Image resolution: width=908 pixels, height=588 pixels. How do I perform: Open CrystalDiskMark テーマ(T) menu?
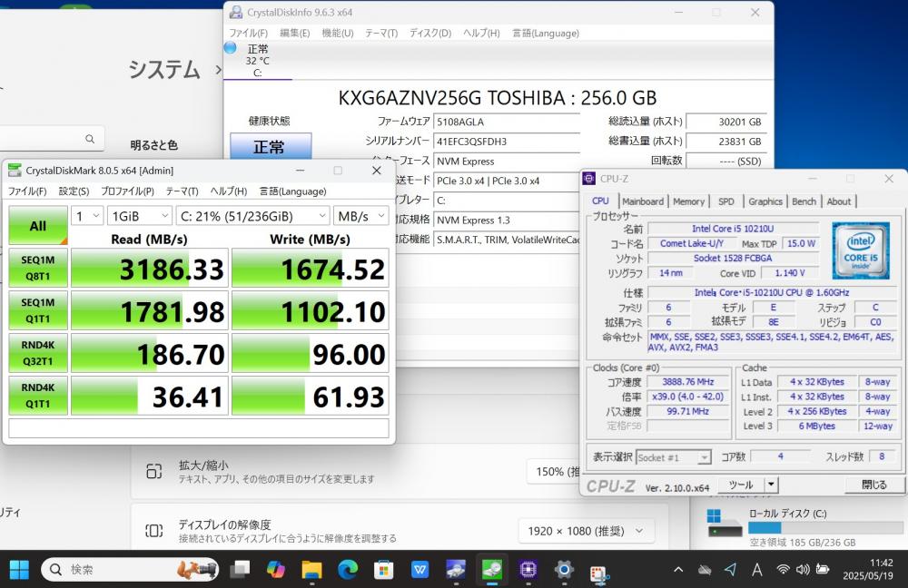pyautogui.click(x=182, y=191)
